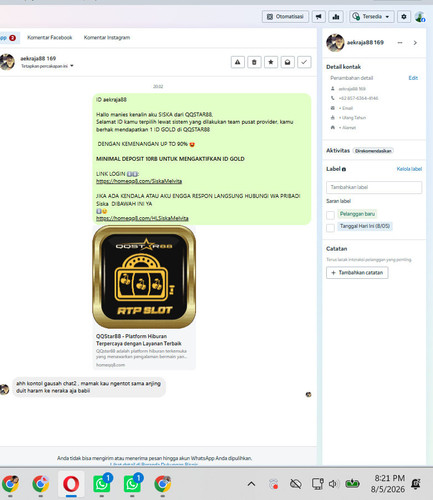Click the QQStar88 Platform Hiburan preview title
Image resolution: width=433 pixels, height=500 pixels.
pyautogui.click(x=139, y=340)
